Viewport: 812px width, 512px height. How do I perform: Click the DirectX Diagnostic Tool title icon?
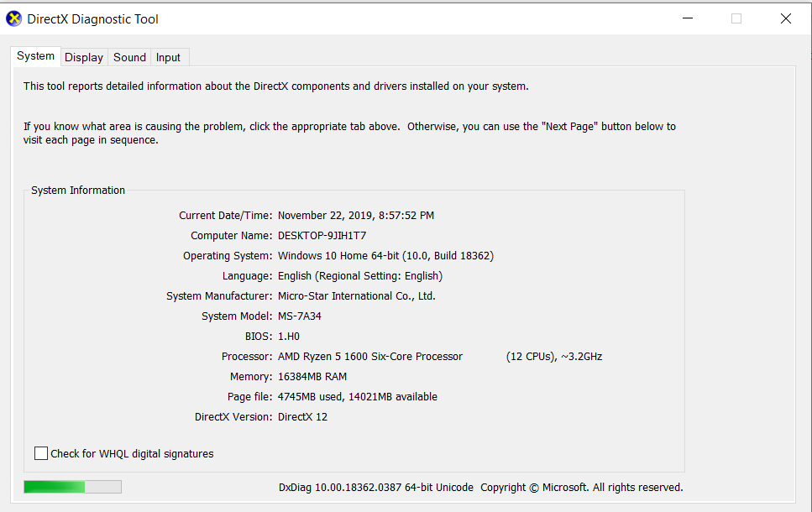pos(13,18)
